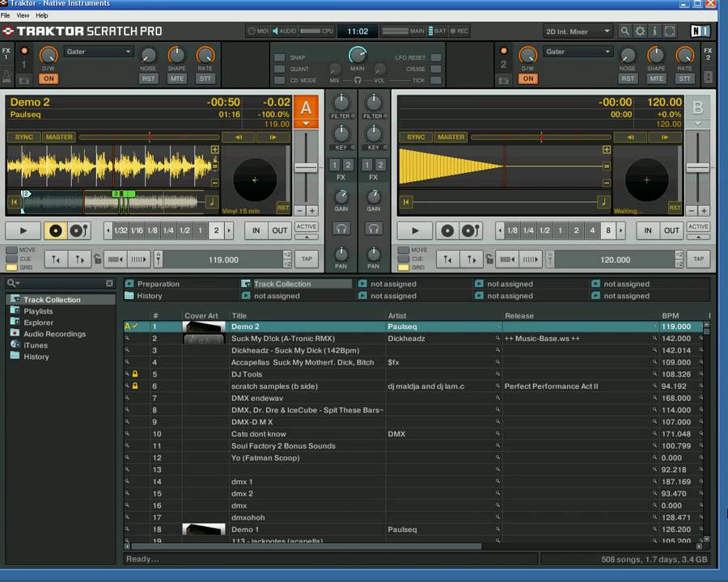This screenshot has height=582, width=728.
Task: Adjust Deck B tempo fader
Action: pos(698,167)
